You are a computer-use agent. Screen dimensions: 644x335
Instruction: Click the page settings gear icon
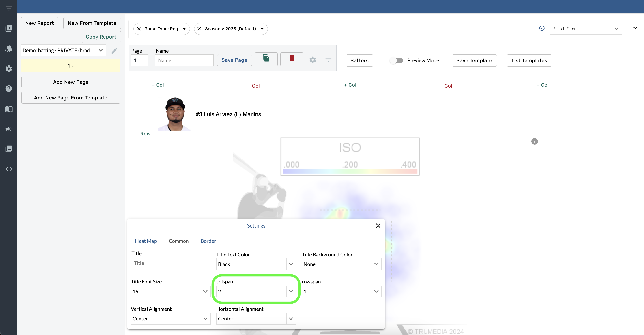(x=313, y=60)
